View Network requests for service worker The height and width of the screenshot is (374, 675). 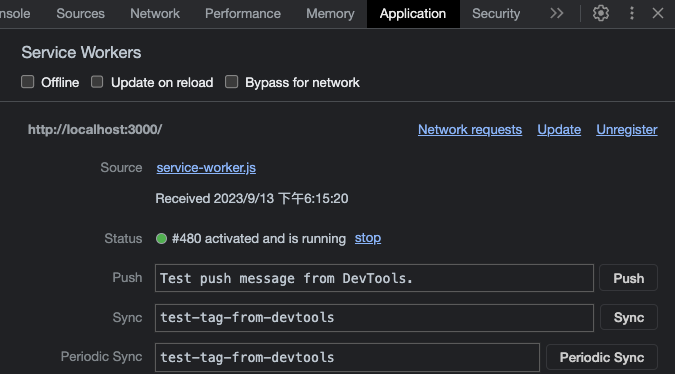pos(470,130)
